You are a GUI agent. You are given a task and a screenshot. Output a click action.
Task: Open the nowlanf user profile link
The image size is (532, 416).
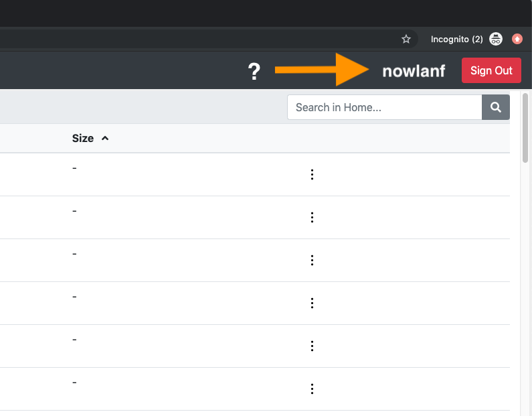(413, 71)
